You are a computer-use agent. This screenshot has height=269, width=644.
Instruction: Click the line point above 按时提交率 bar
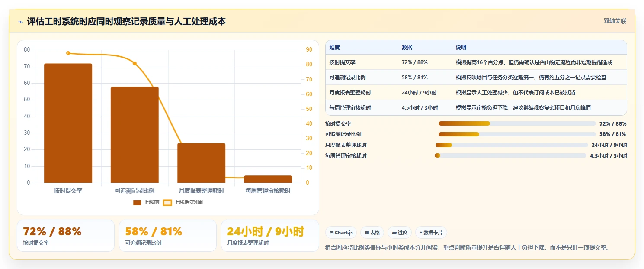pyautogui.click(x=68, y=53)
